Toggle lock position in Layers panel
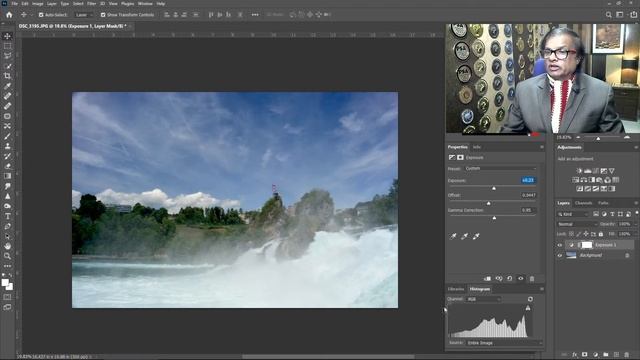This screenshot has height=360, width=640. (x=586, y=234)
